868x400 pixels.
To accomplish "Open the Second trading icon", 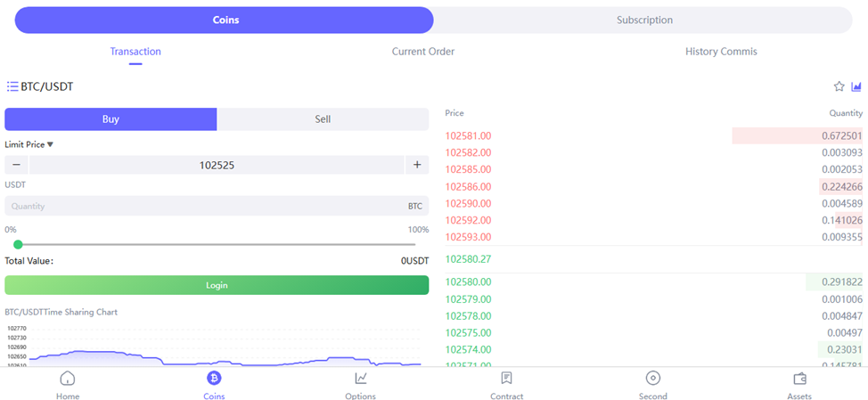I will (x=652, y=379).
